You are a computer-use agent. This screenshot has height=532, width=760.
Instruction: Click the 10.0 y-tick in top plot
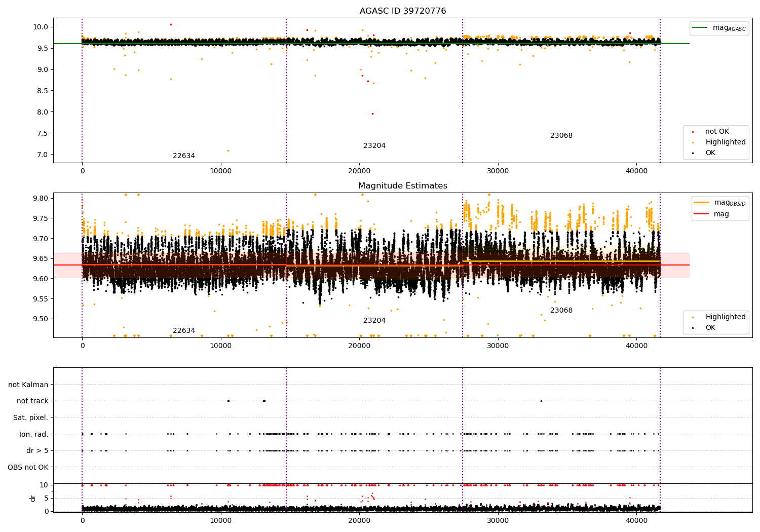pyautogui.click(x=41, y=27)
